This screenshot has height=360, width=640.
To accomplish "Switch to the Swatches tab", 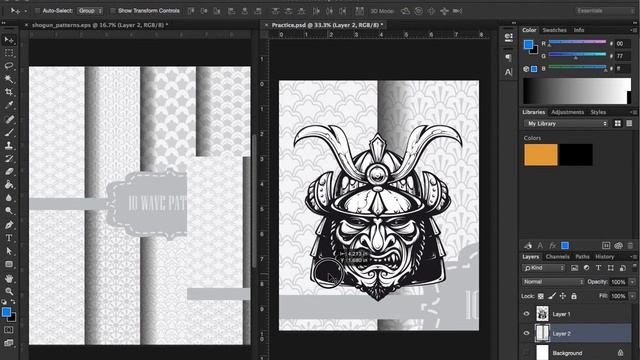I will (554, 30).
